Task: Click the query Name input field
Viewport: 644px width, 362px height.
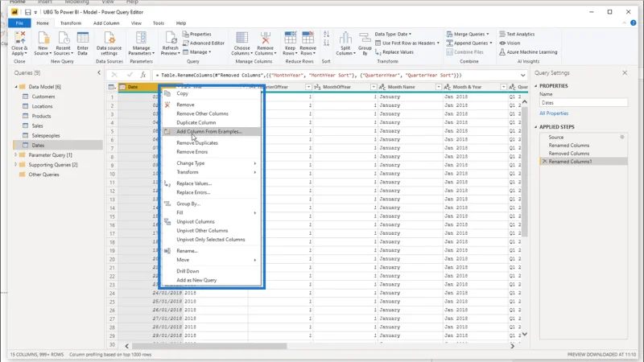Action: 584,103
